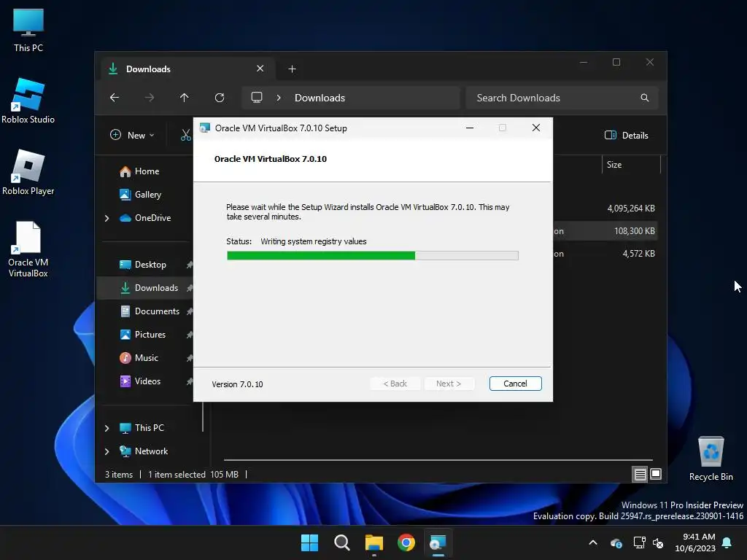This screenshot has width=747, height=560.
Task: Select the 108,300 KB file row
Action: [605, 231]
